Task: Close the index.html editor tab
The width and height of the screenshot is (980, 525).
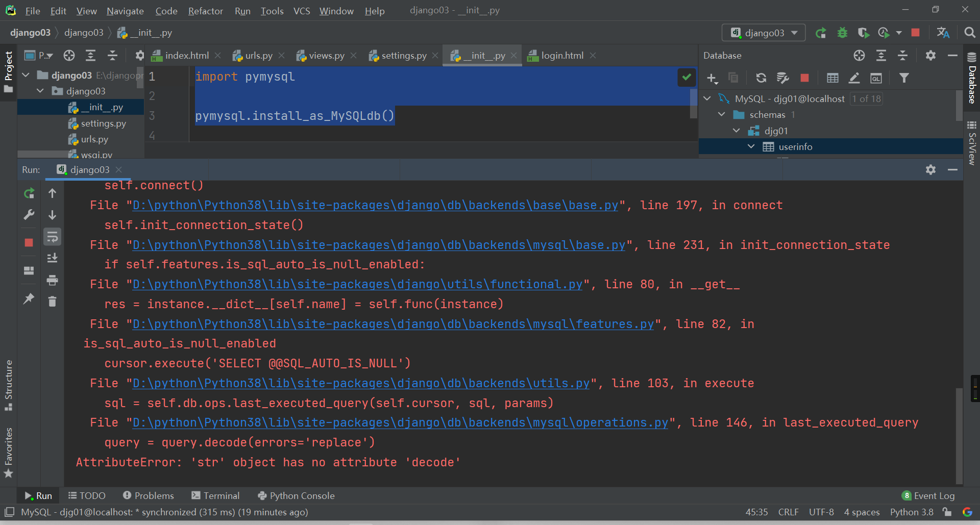Action: pyautogui.click(x=218, y=55)
